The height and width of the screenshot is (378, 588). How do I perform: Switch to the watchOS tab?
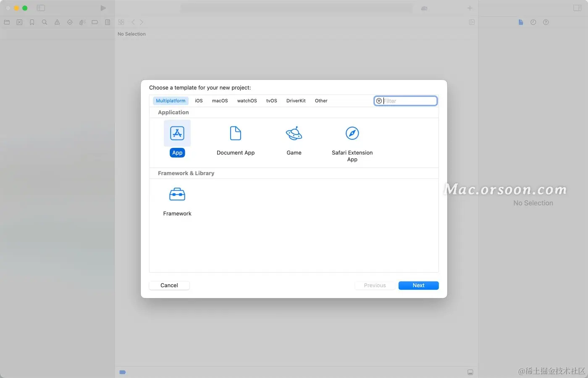(247, 101)
